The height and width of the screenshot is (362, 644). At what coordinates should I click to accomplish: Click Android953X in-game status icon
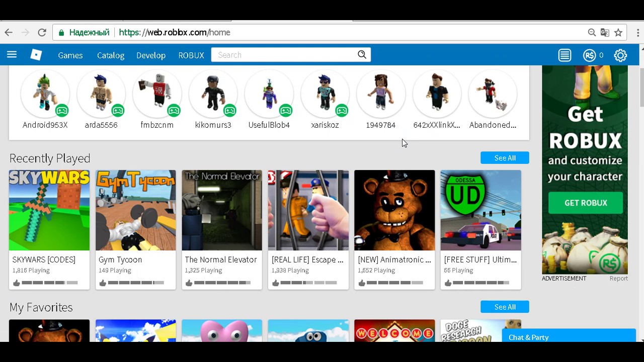coord(62,110)
